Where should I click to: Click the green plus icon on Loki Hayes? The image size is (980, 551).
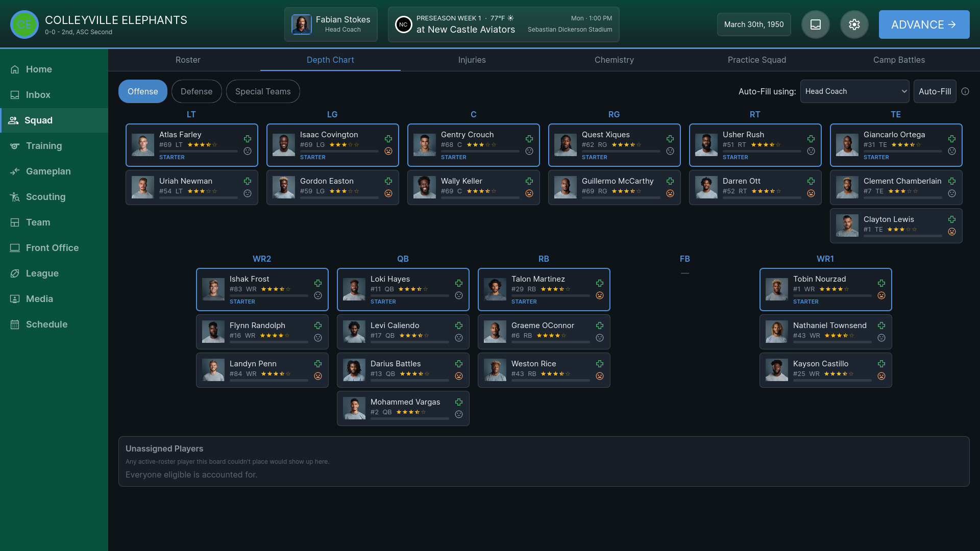click(459, 283)
